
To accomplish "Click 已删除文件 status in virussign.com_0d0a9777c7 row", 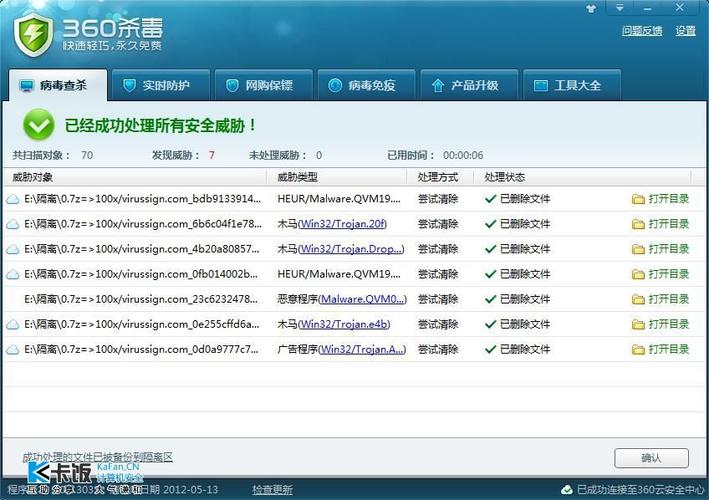I will (x=525, y=349).
